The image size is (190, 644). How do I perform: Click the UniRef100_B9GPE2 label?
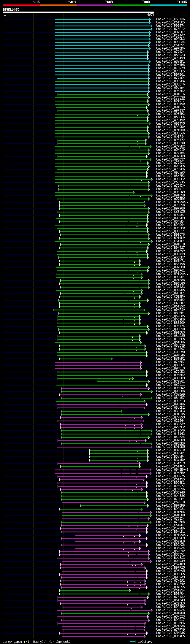point(170,179)
